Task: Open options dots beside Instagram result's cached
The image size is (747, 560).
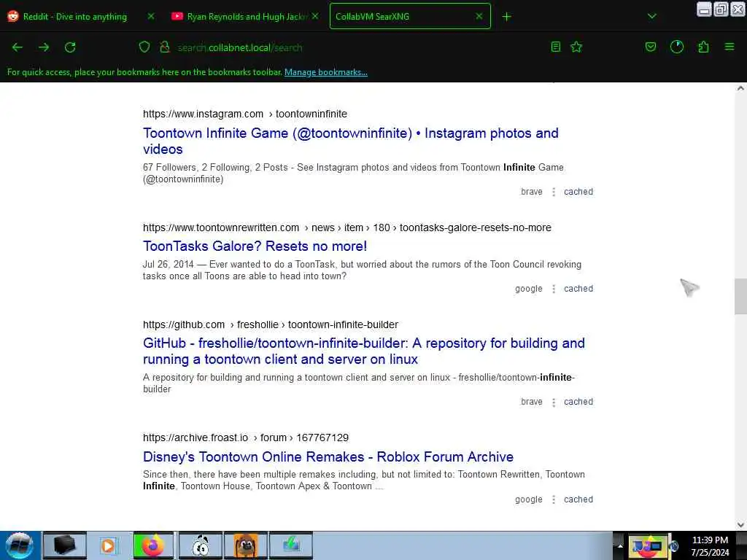Action: tap(554, 192)
